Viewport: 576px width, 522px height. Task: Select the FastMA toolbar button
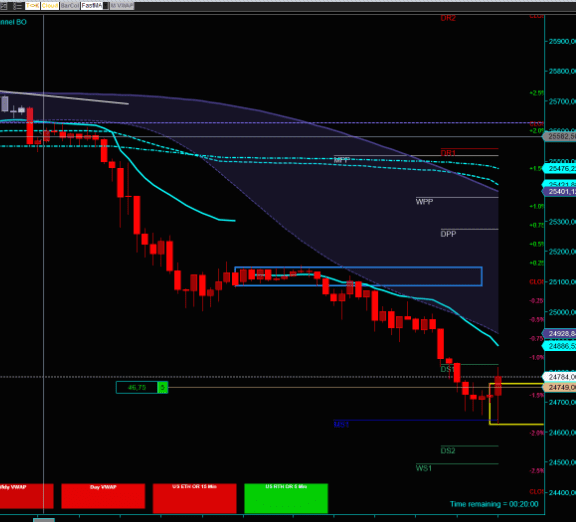[x=91, y=6]
